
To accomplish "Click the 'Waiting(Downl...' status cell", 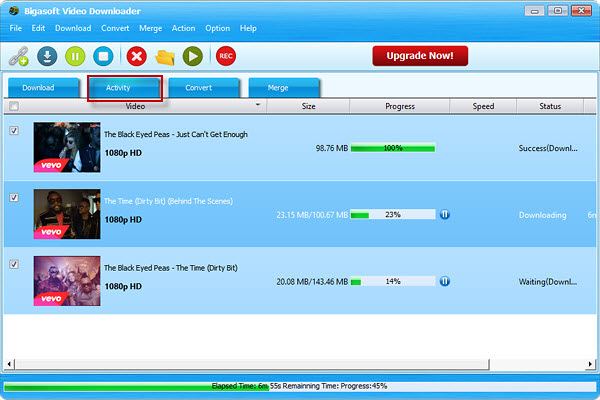I will (548, 282).
